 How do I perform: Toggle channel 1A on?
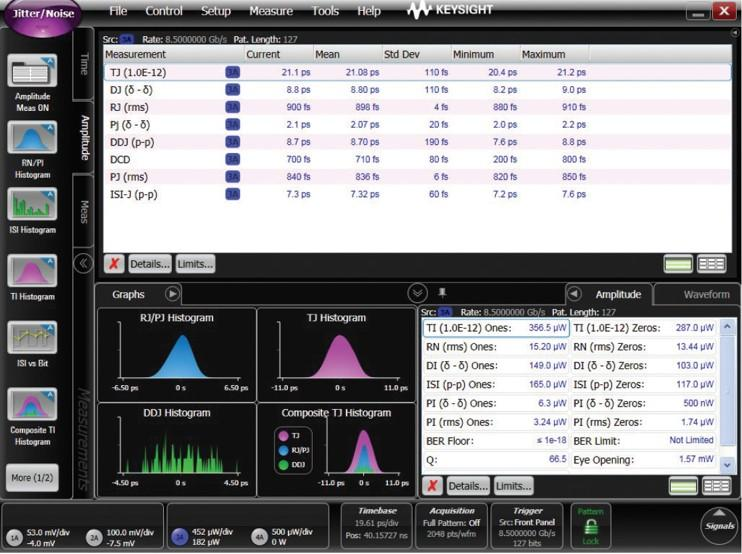(13, 535)
